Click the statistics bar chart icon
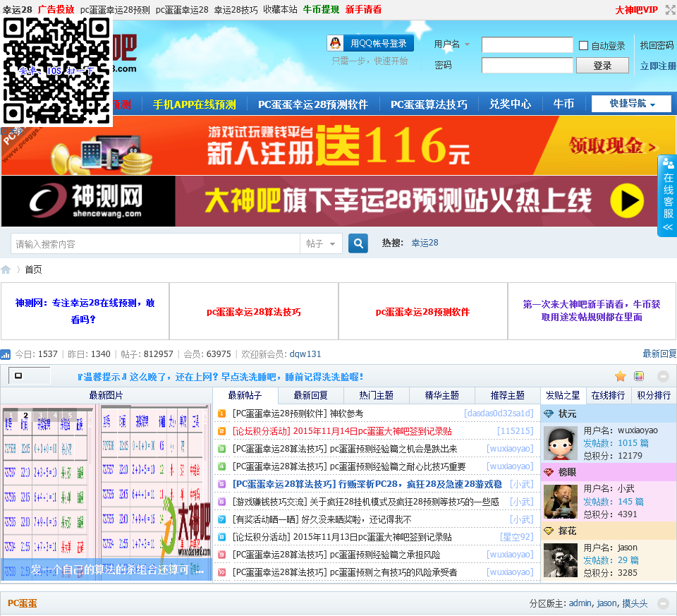The height and width of the screenshot is (616, 677). coord(6,355)
